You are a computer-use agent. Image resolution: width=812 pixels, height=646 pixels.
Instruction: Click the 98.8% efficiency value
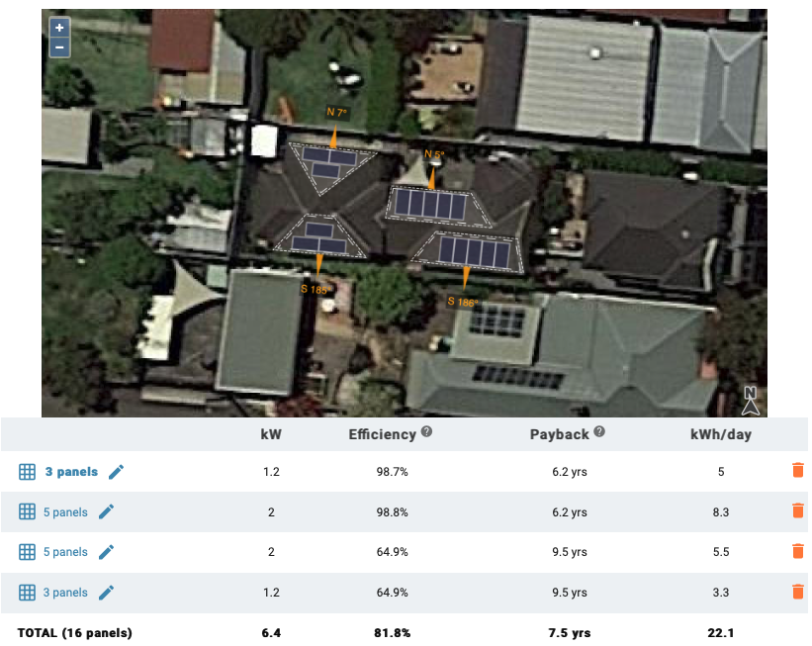392,512
